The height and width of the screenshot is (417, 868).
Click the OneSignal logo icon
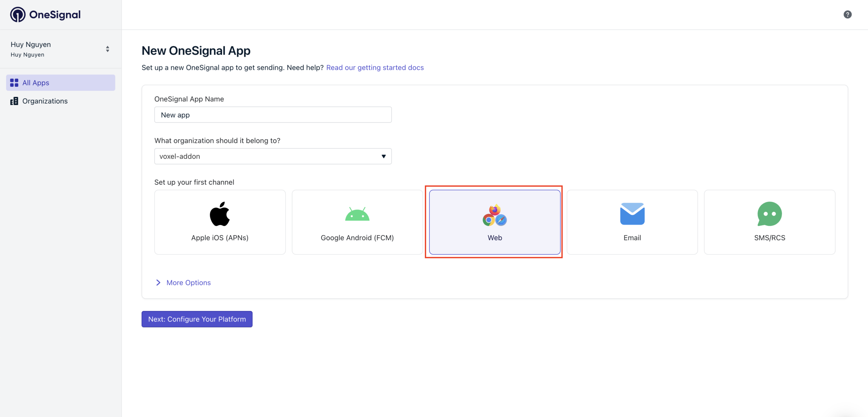pyautogui.click(x=18, y=15)
